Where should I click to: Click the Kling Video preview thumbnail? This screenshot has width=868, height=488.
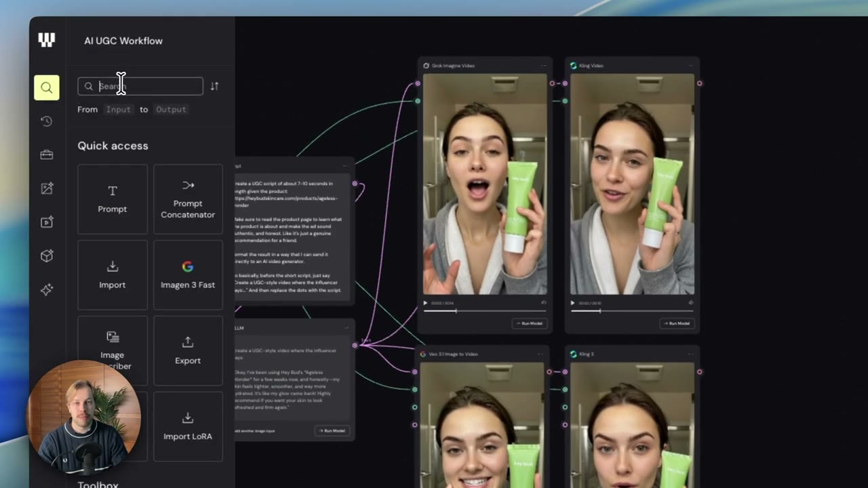pos(632,184)
